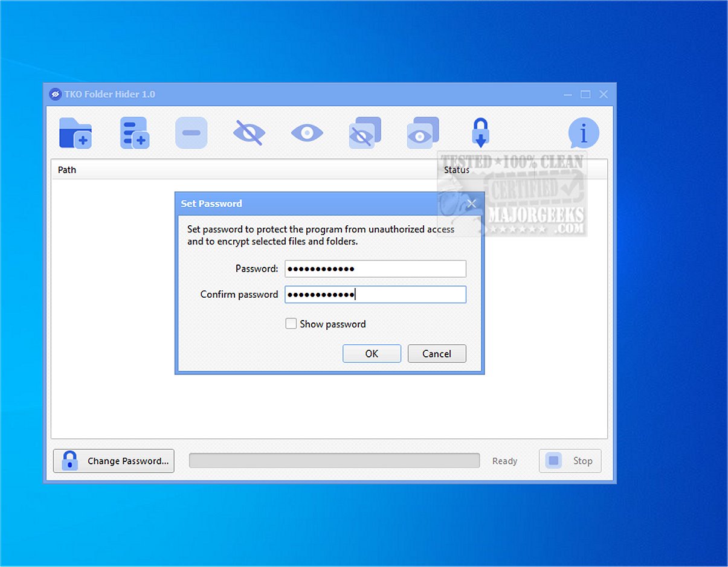Enable the Show password checkbox

[291, 324]
